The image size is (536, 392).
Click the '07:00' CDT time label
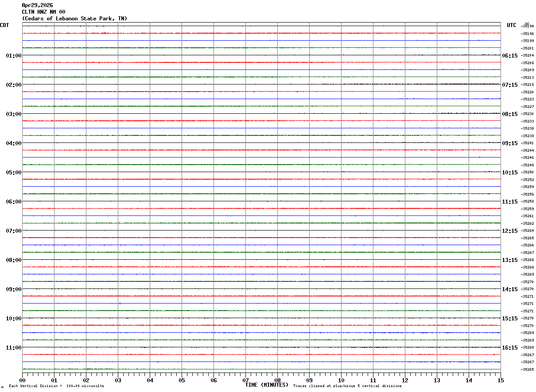(14, 231)
